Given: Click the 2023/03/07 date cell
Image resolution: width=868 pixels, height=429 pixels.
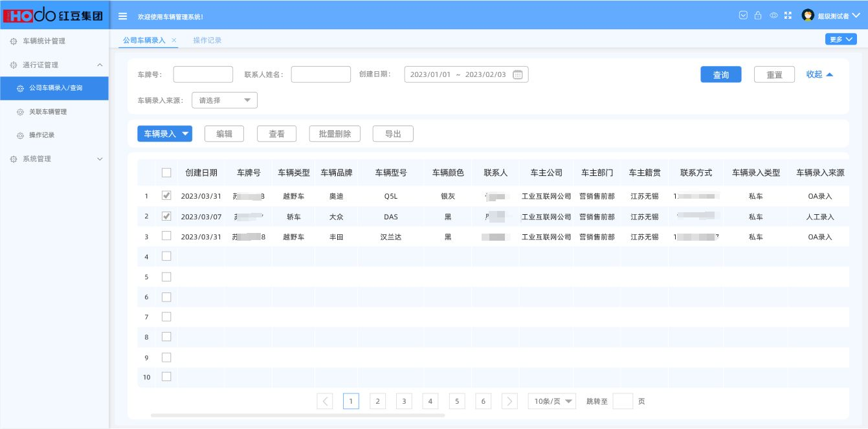Looking at the screenshot, I should pyautogui.click(x=201, y=217).
